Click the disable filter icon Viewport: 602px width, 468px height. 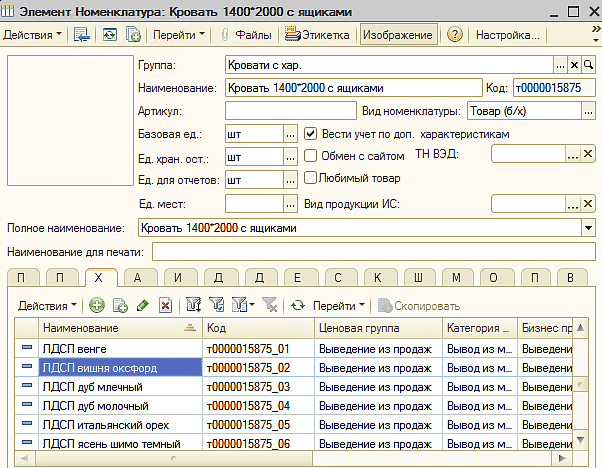tap(270, 306)
